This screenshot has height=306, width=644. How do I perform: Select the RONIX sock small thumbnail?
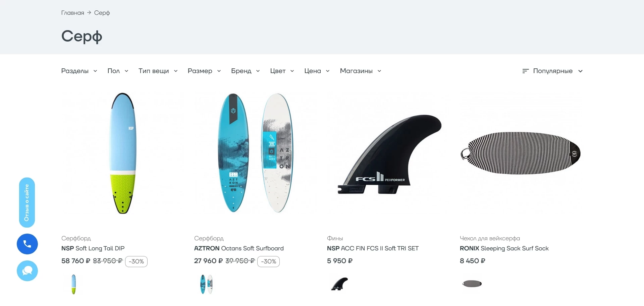click(472, 284)
